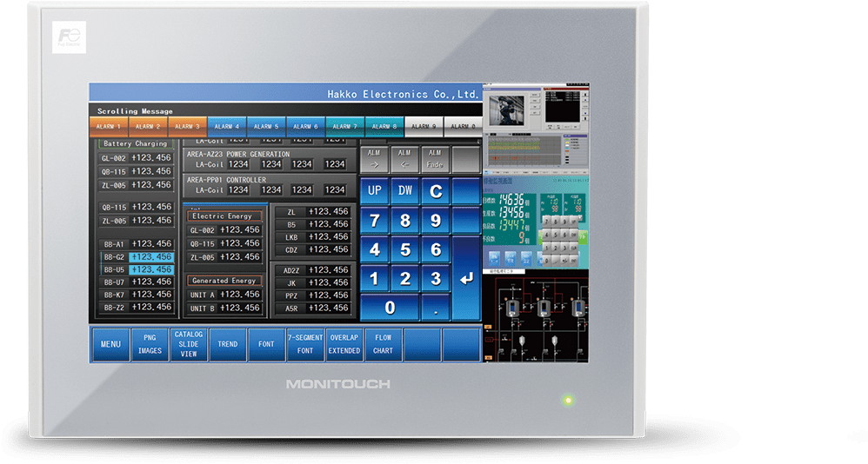Open the piping flow diagram thumbnail
The width and height of the screenshot is (868, 464).
(536, 317)
